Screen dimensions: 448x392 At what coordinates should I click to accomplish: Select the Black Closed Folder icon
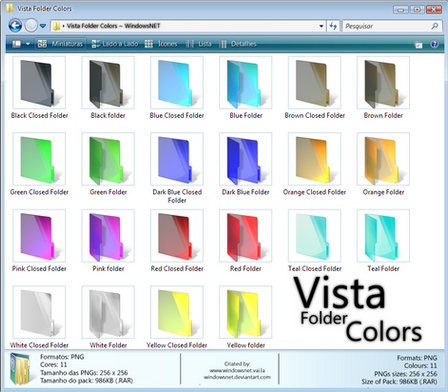tap(39, 83)
